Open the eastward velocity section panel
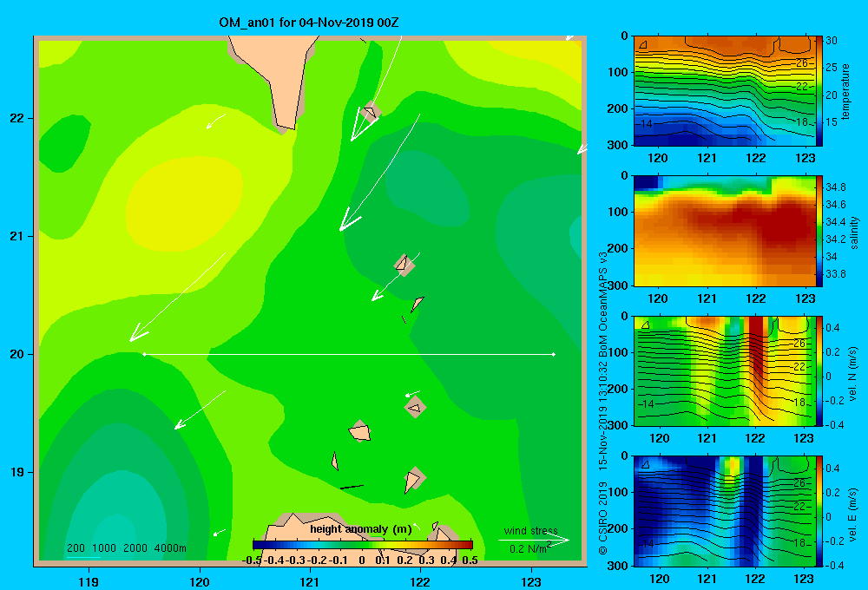Screen dimensions: 868x590 (x=725, y=511)
